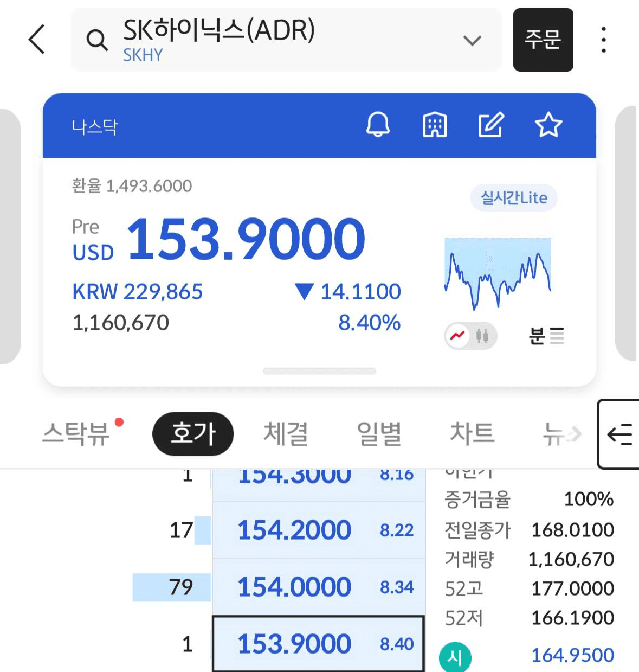Tap the SKHY ticker symbol
The image size is (639, 672).
point(143,55)
